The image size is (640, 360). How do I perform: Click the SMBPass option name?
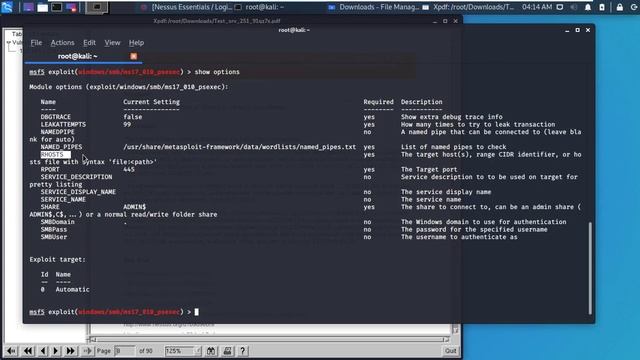pos(54,229)
